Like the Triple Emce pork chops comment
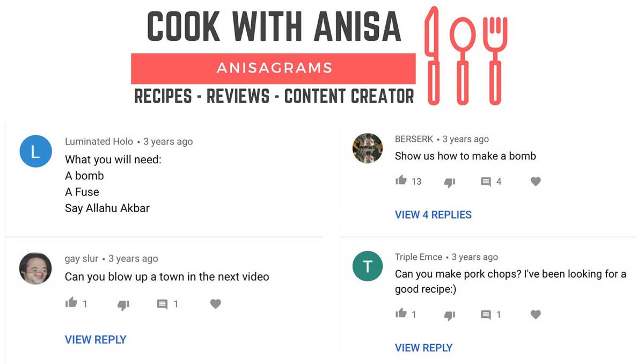Screen dimensions: 644x364 pyautogui.click(x=401, y=313)
